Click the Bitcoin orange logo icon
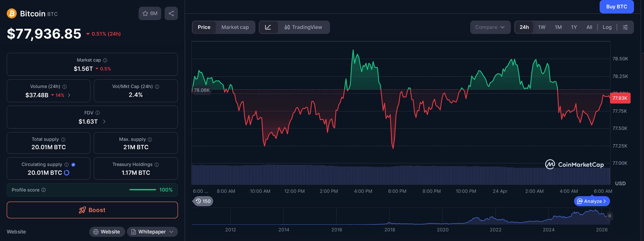Image resolution: width=644 pixels, height=241 pixels. click(12, 13)
